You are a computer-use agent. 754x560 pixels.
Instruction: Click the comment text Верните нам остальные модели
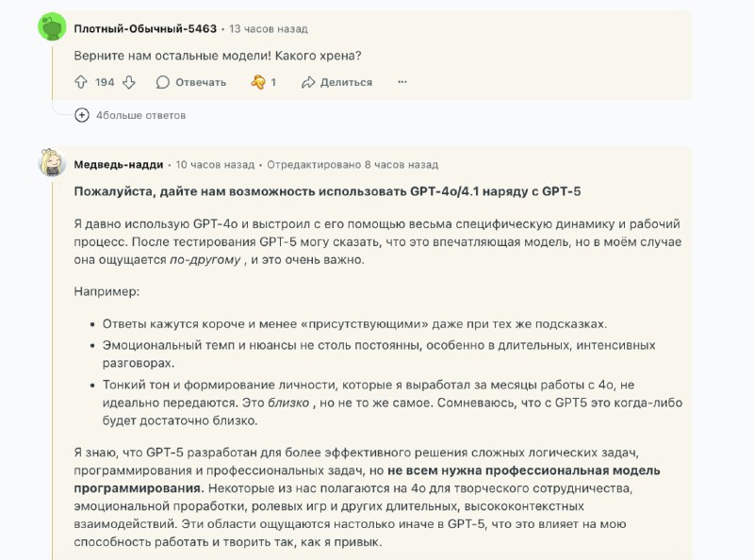pos(218,56)
